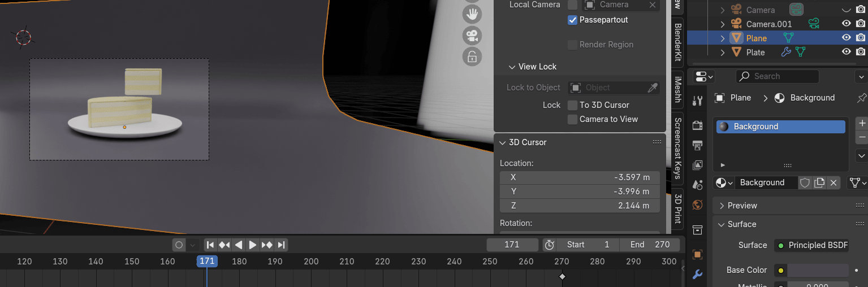This screenshot has height=287, width=868.
Task: Click the pan view hand icon
Action: (472, 15)
